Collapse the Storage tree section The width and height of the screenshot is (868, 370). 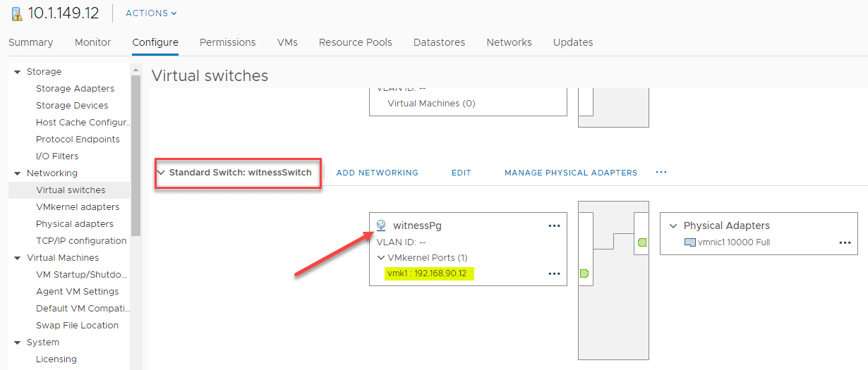tap(17, 72)
